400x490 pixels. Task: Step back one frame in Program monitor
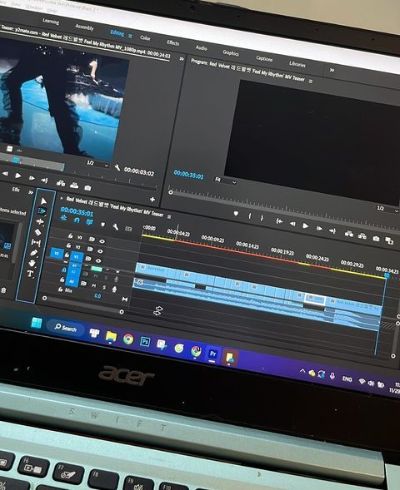(292, 223)
